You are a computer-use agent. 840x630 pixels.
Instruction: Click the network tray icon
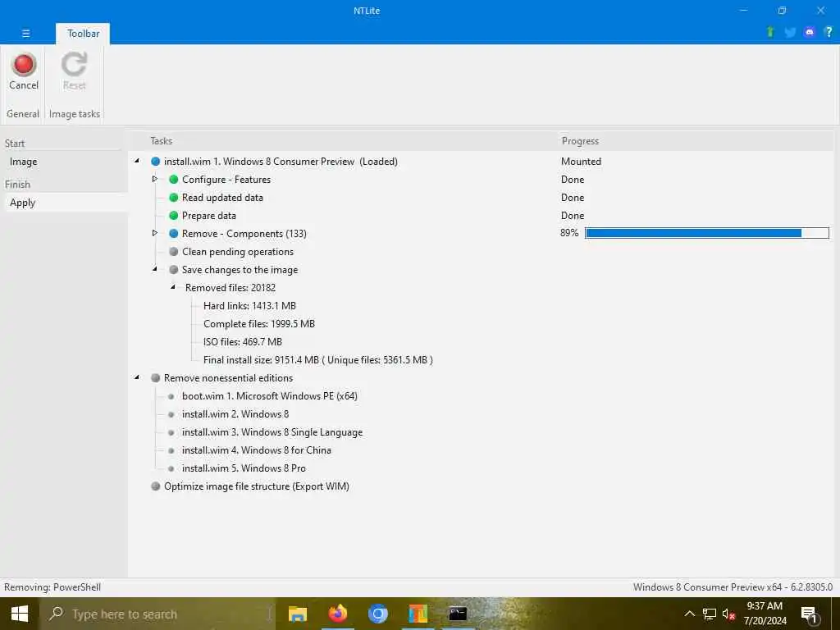click(x=710, y=614)
